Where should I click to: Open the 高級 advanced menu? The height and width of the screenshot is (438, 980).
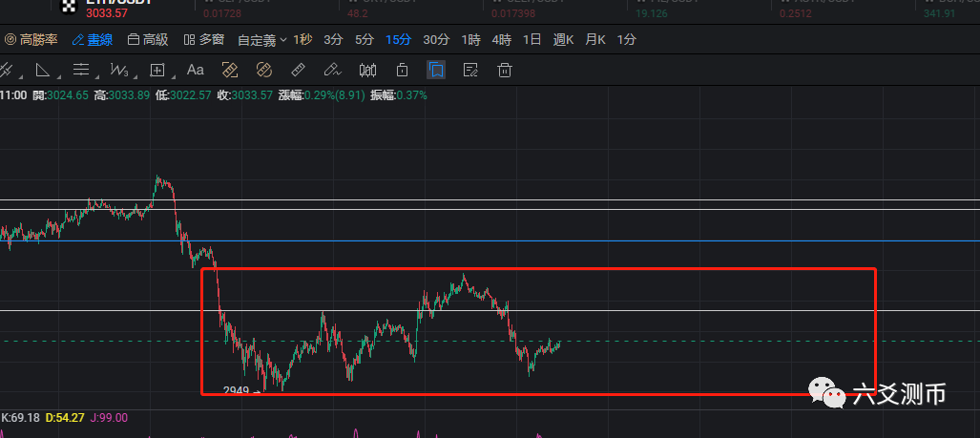pos(148,40)
